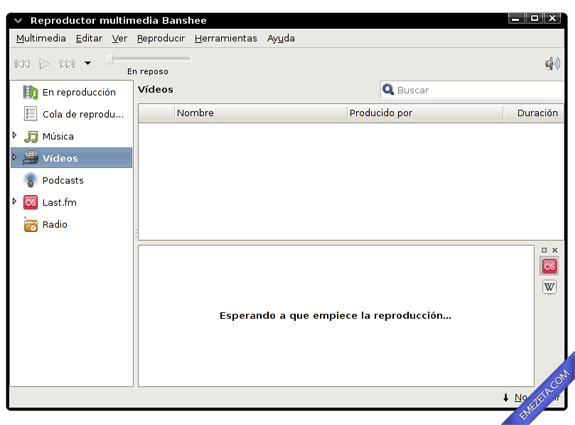Screen dimensions: 575x425
Task: Maximize the Banshee window
Action: 534,18
